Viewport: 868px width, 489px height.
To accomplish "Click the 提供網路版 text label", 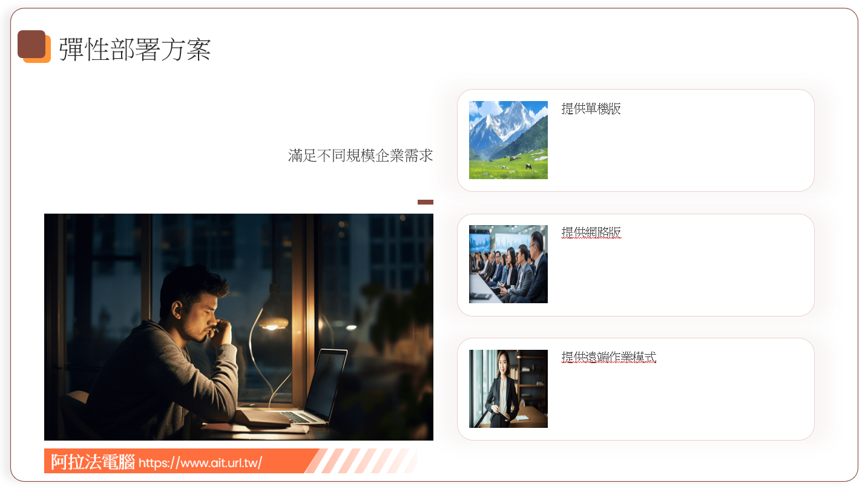I will (591, 233).
